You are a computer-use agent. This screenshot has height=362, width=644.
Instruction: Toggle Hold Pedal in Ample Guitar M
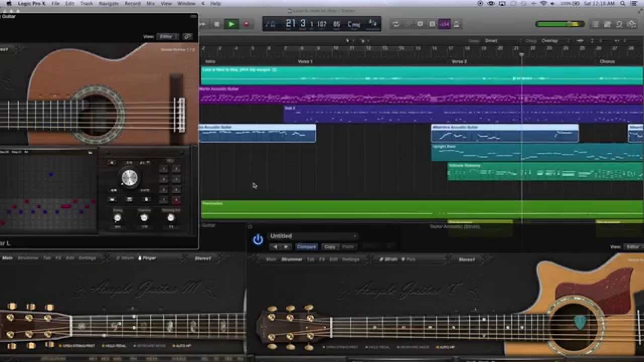pyautogui.click(x=115, y=346)
